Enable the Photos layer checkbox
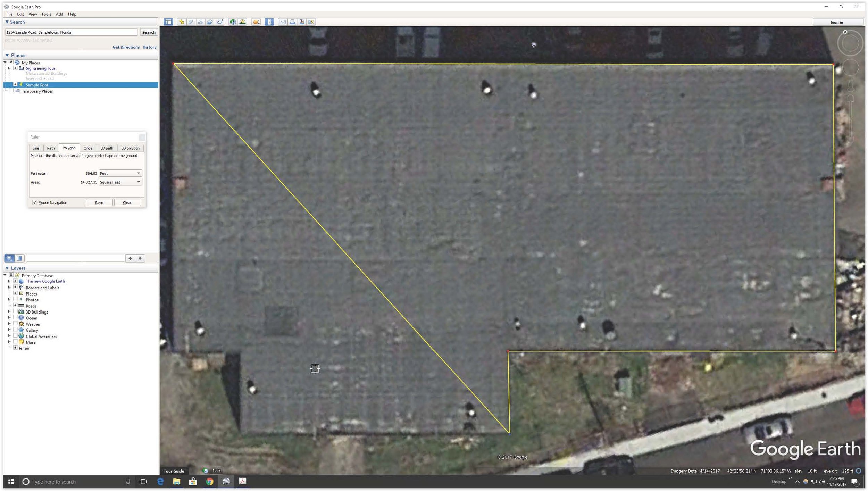The width and height of the screenshot is (868, 491). tap(15, 299)
